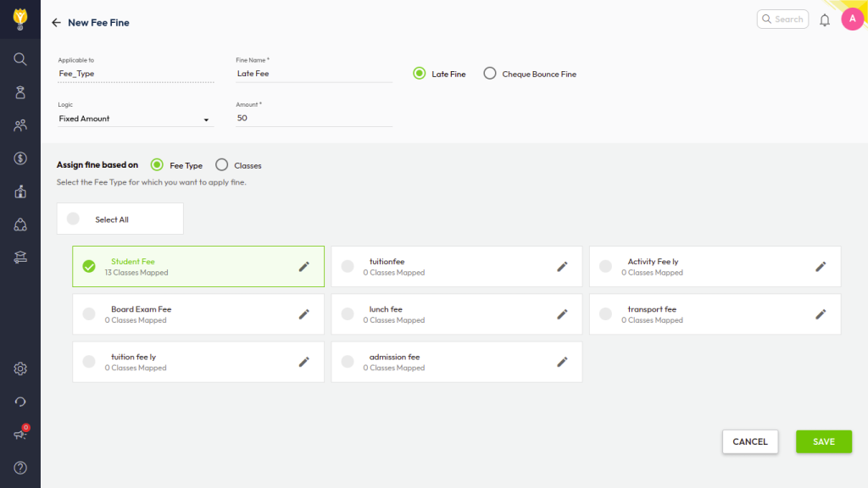Image resolution: width=868 pixels, height=488 pixels.
Task: Open the Applicable to Fee_Type field
Action: 134,74
